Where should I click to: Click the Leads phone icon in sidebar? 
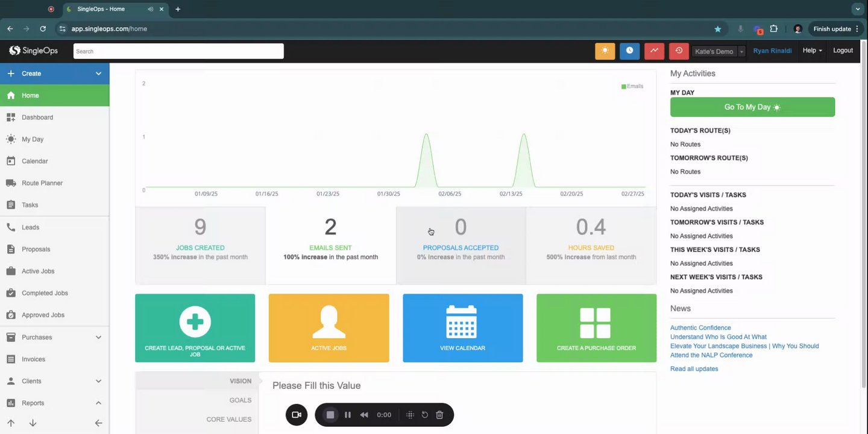click(11, 227)
